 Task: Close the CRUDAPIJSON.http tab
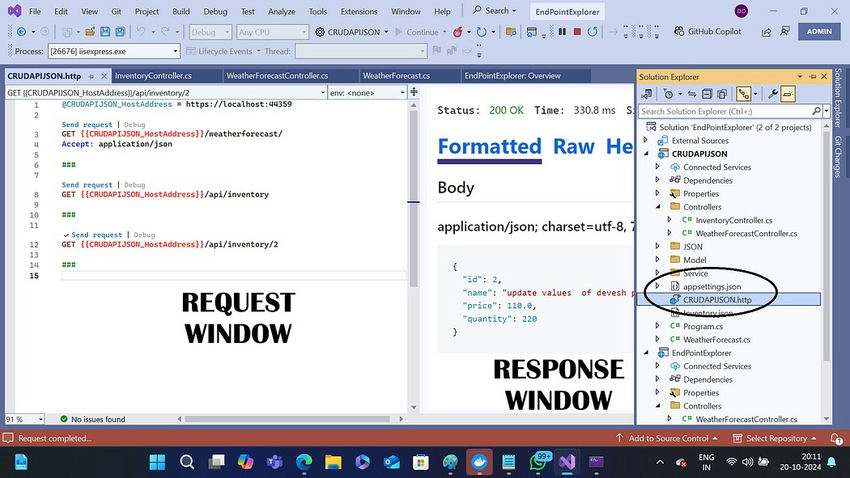[x=104, y=76]
